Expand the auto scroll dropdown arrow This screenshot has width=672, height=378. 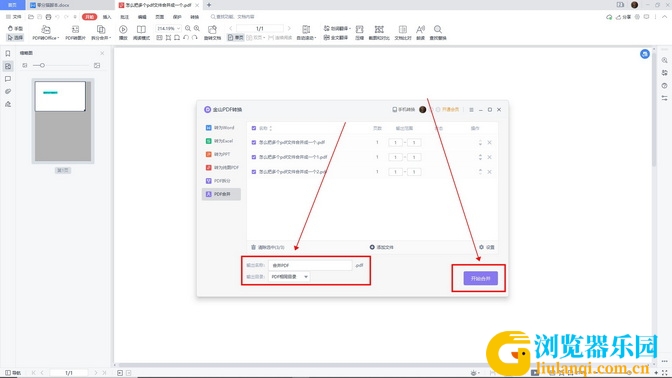pos(315,38)
